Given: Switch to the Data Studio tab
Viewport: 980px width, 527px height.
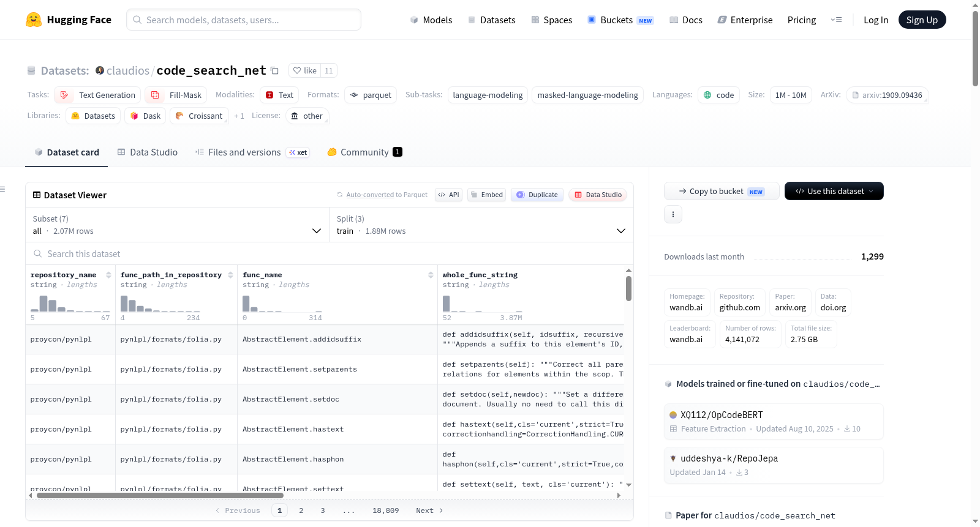Looking at the screenshot, I should [x=147, y=152].
